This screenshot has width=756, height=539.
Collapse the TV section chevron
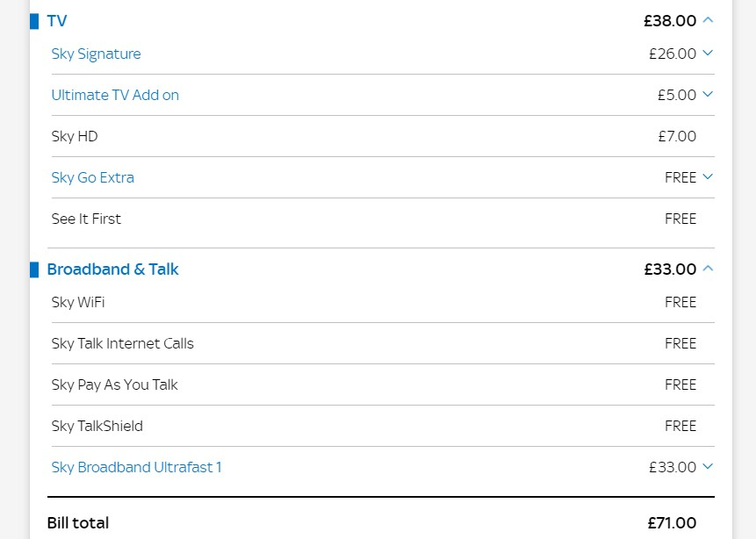click(709, 20)
